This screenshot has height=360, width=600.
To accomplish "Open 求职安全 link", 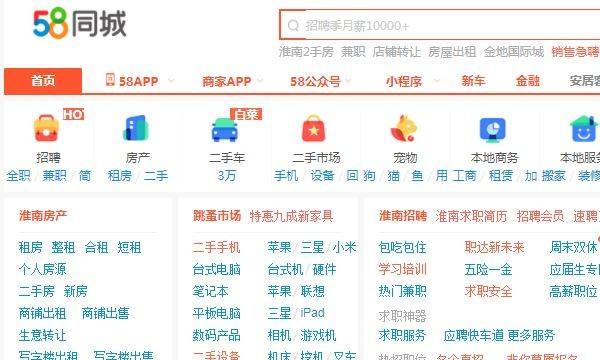I will (488, 291).
